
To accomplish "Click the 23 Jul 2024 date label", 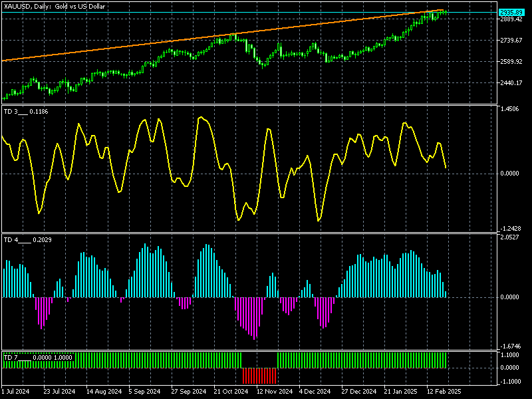I will 59,392.
